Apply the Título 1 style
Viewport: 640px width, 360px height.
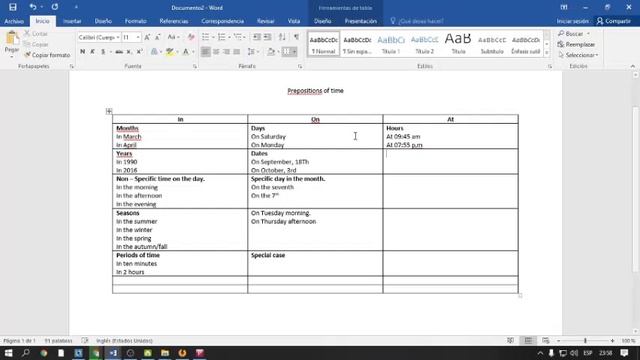click(x=391, y=44)
